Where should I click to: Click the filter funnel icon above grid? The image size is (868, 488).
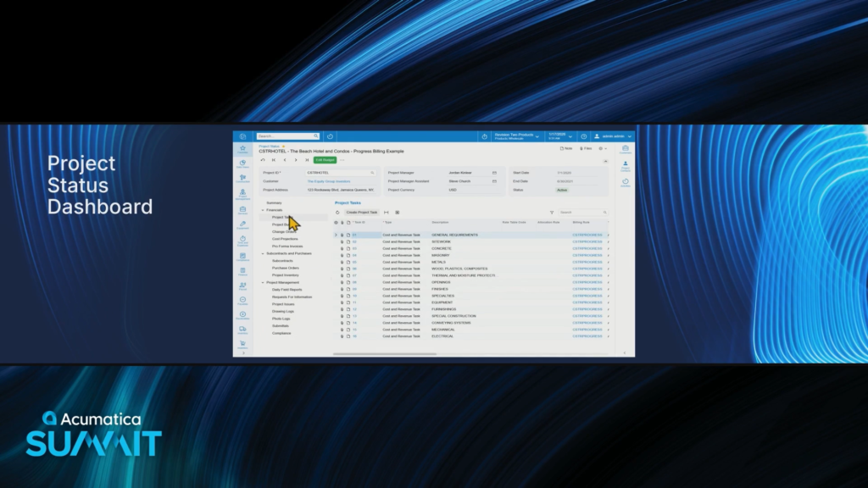click(x=552, y=213)
